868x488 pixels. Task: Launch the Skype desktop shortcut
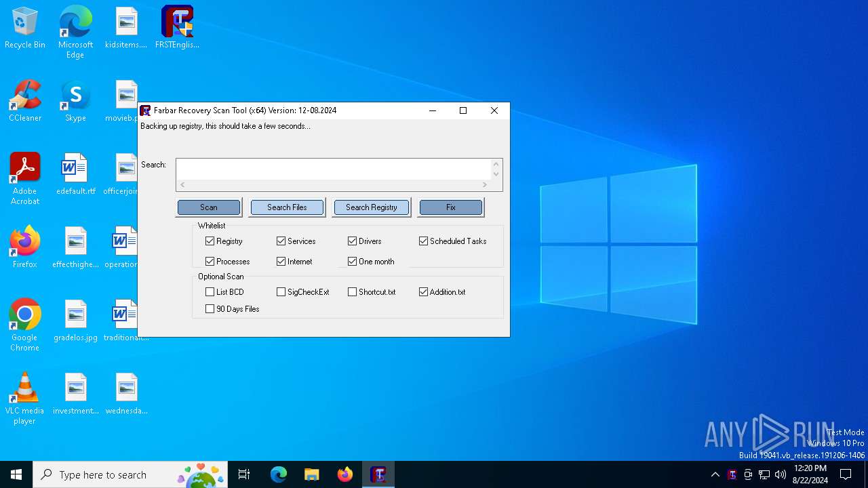[x=75, y=97]
